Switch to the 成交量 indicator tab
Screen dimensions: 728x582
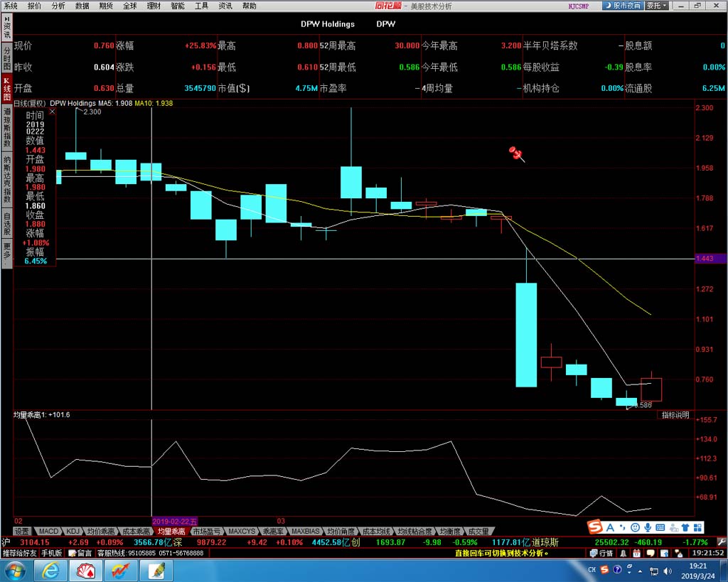pyautogui.click(x=478, y=531)
